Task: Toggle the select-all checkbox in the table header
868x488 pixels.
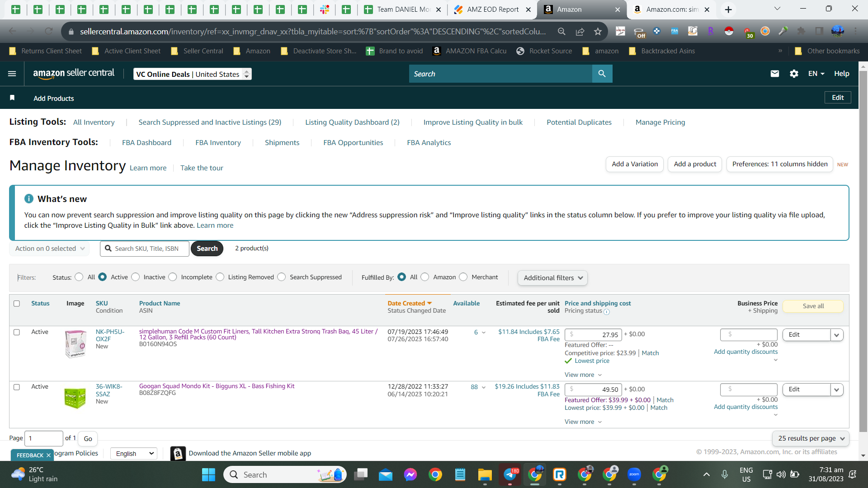Action: coord(17,304)
